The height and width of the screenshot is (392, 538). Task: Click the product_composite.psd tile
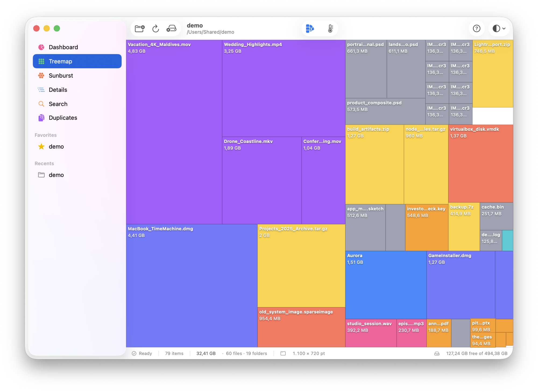tap(385, 112)
